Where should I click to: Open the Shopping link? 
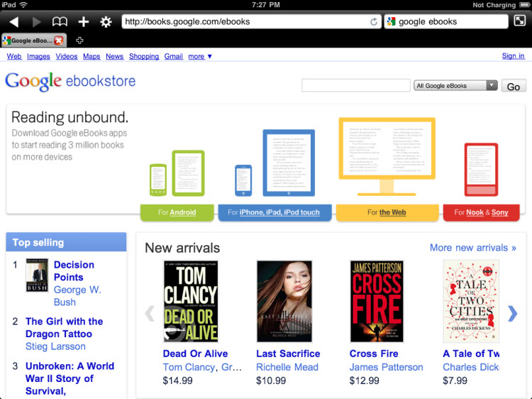pyautogui.click(x=144, y=56)
